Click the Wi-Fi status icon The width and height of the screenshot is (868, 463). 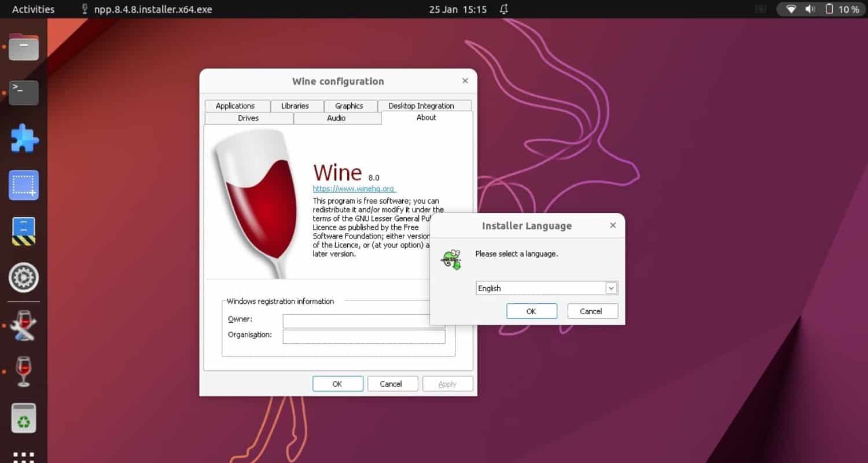[x=791, y=9]
